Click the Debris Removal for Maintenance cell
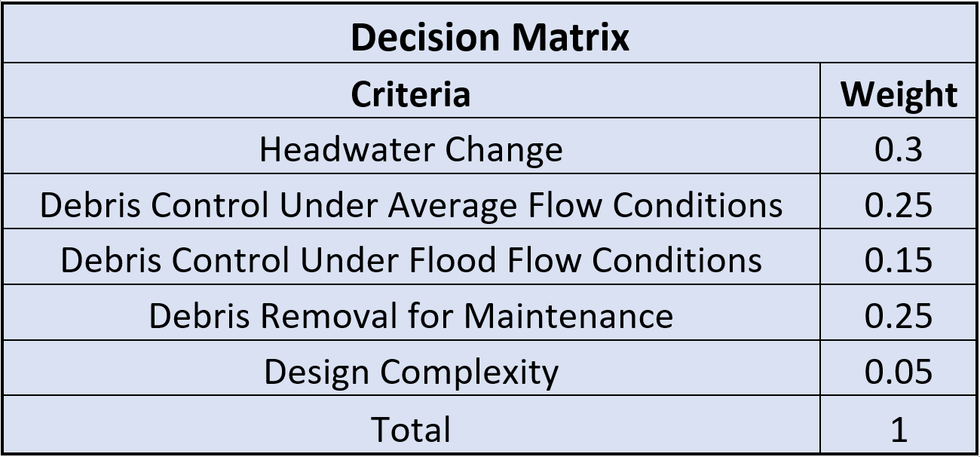 pos(411,315)
